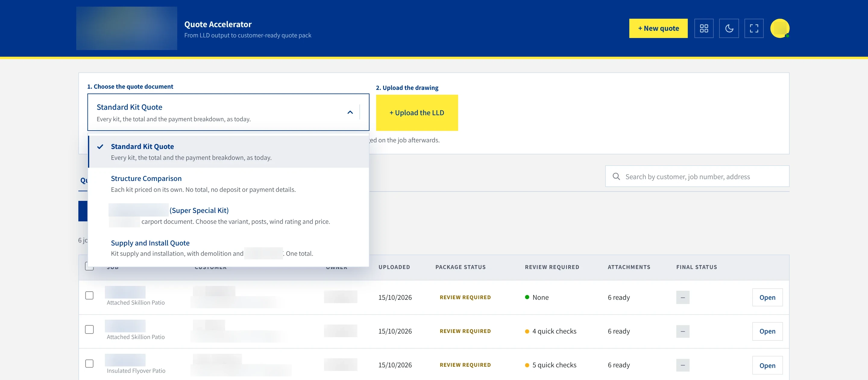
Task: Collapse the quote document chevron
Action: [x=350, y=112]
